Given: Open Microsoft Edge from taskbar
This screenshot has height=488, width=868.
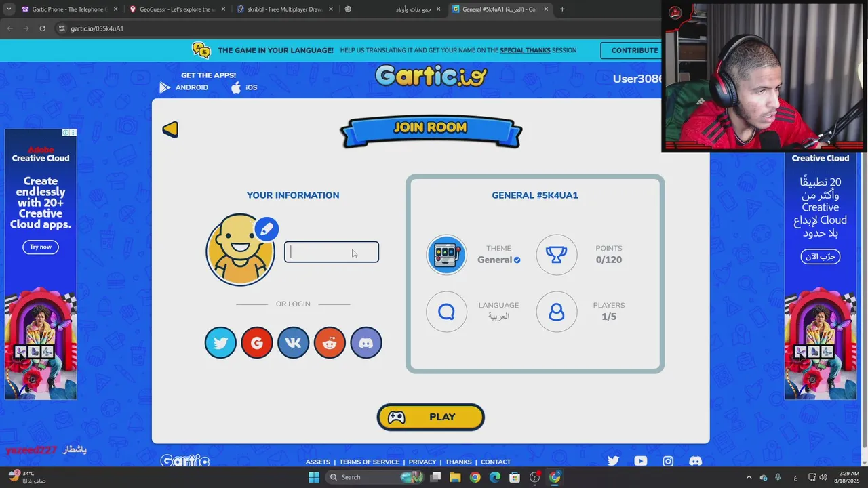Looking at the screenshot, I should (495, 477).
